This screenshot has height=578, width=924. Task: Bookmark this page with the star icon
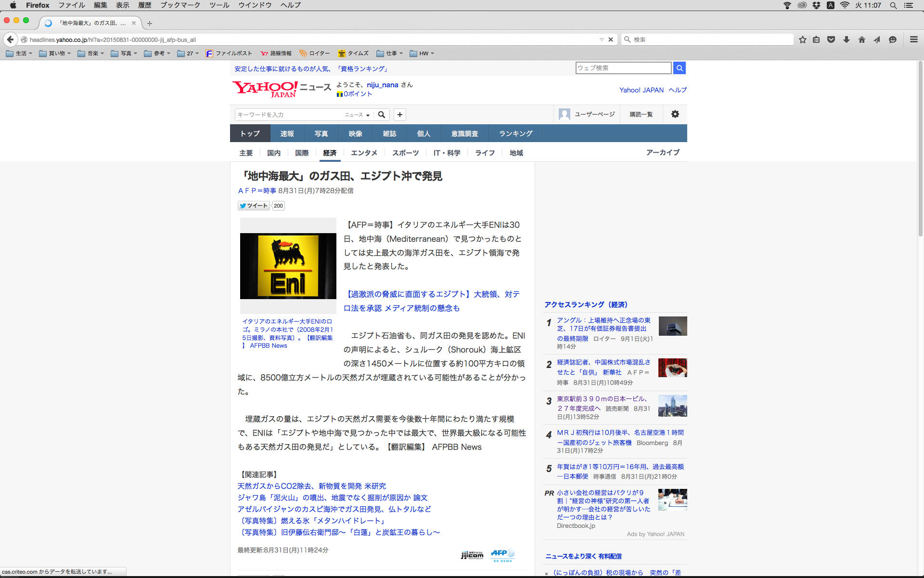point(802,39)
